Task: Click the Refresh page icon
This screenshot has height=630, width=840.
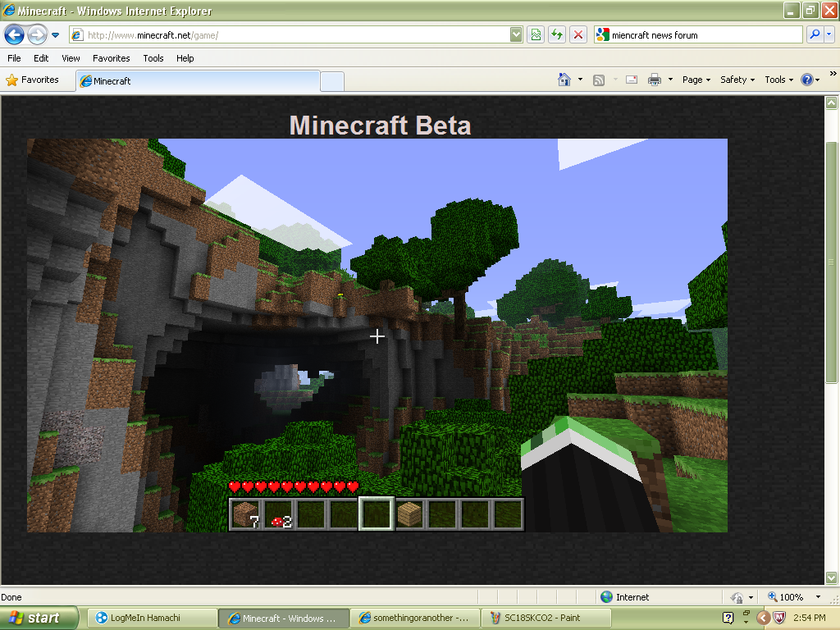Action: coord(557,34)
